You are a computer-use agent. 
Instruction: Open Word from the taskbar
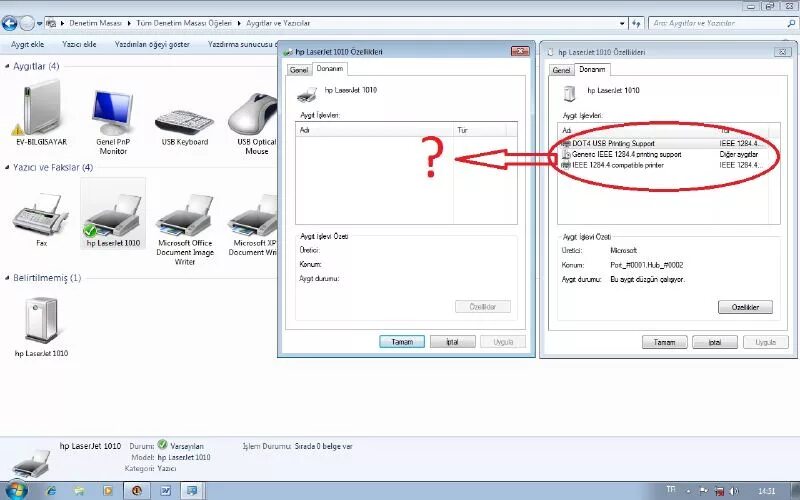point(166,491)
